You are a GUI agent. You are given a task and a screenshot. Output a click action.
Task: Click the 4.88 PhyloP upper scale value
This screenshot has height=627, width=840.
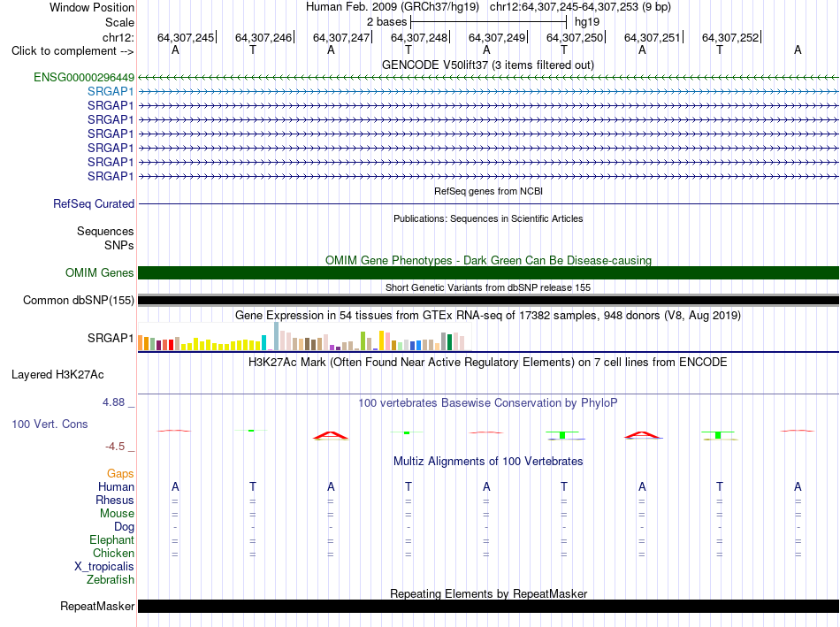(x=113, y=401)
